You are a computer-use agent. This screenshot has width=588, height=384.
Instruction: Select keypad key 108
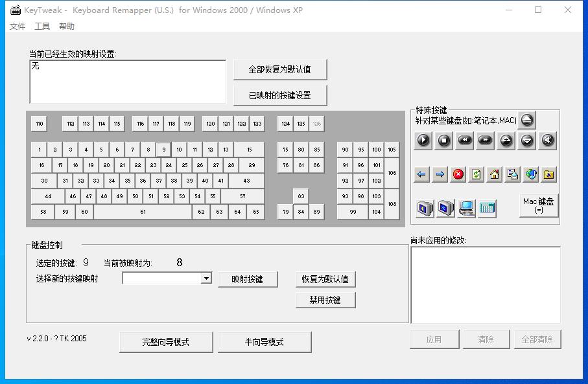pos(392,204)
